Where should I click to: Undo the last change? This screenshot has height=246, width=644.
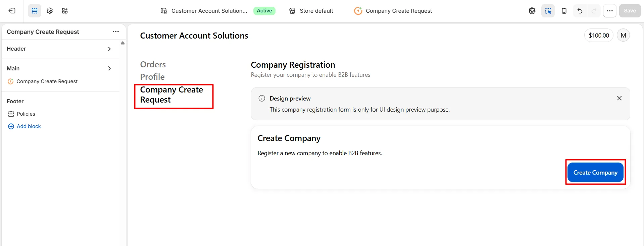coord(580,11)
